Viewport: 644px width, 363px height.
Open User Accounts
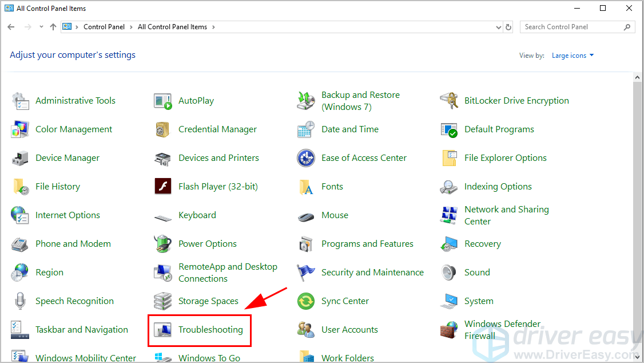(349, 329)
